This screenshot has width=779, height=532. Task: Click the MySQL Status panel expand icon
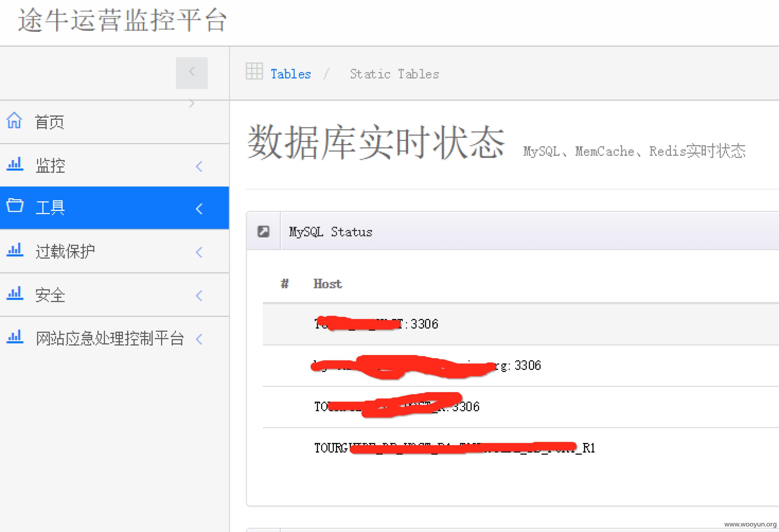pyautogui.click(x=263, y=231)
